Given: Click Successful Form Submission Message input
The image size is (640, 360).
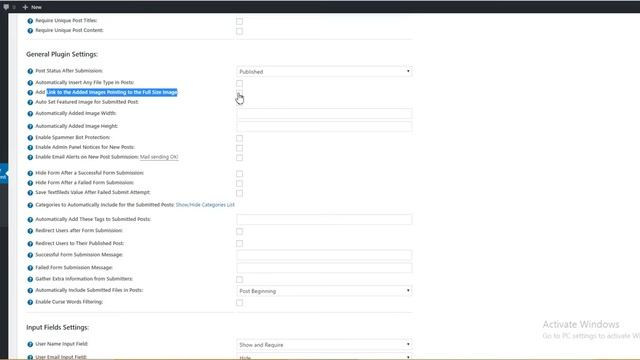Looking at the screenshot, I should click(x=324, y=256).
